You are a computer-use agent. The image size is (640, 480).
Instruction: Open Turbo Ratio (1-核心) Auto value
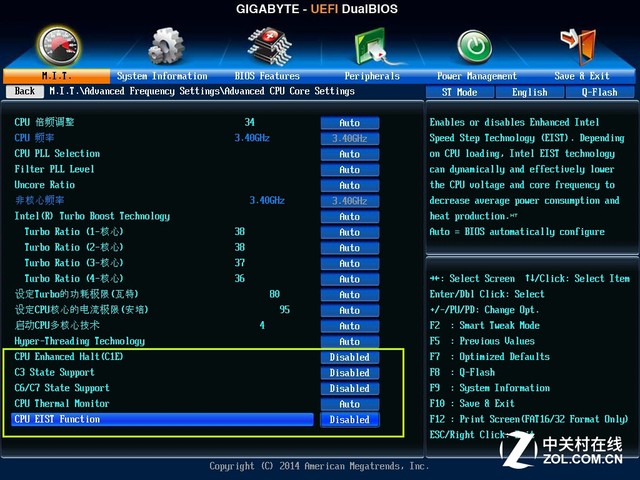pyautogui.click(x=350, y=232)
